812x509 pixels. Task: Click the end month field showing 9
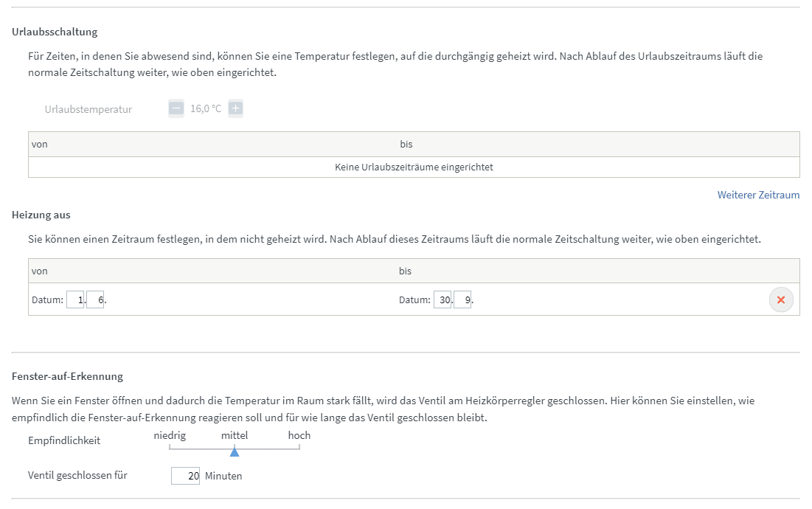point(462,300)
